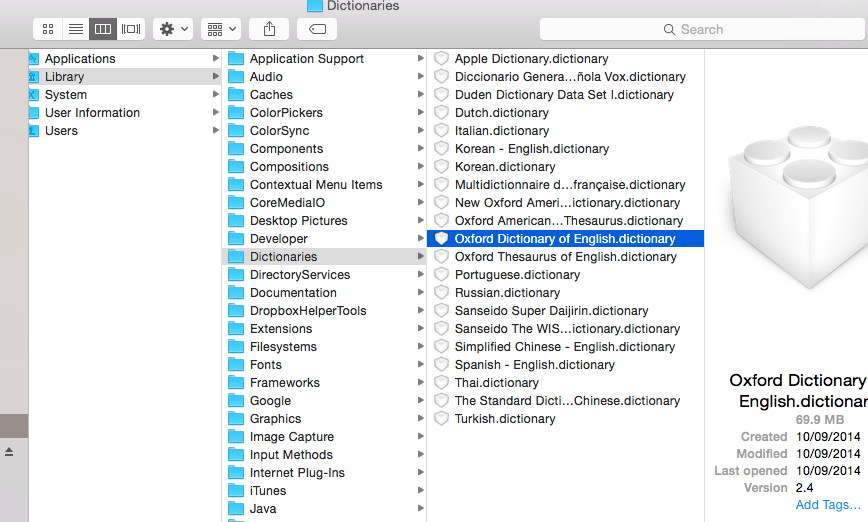Image resolution: width=868 pixels, height=522 pixels.
Task: Click the Korean.dictionary file icon
Action: tap(441, 166)
